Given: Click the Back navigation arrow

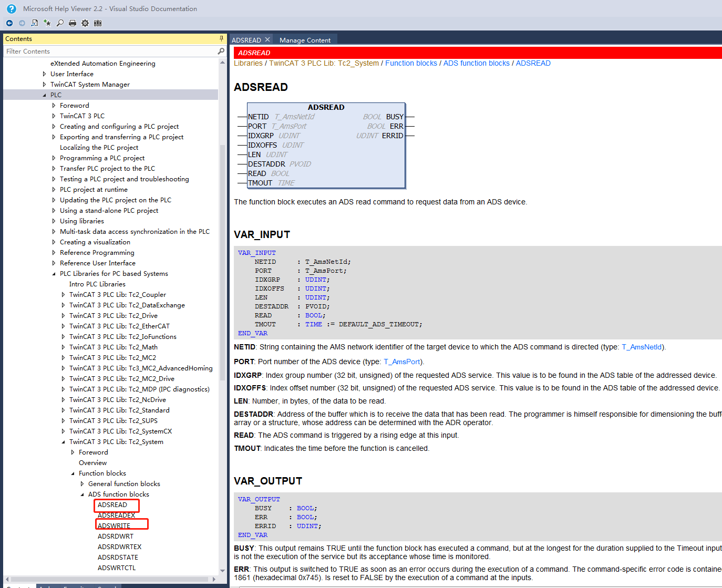Looking at the screenshot, I should 9,23.
